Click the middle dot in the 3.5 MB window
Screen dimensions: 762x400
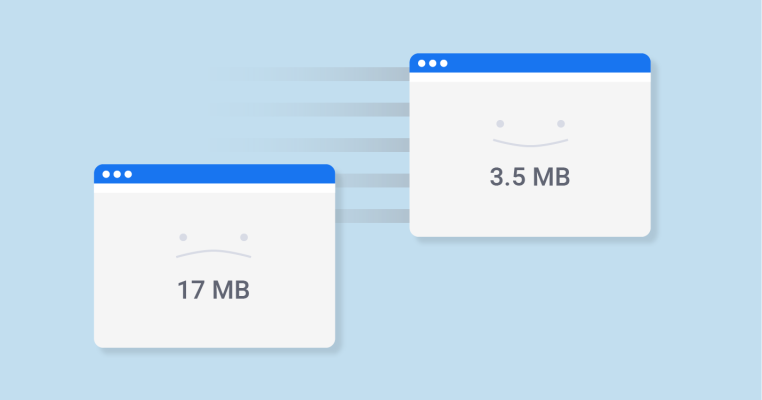(x=433, y=63)
